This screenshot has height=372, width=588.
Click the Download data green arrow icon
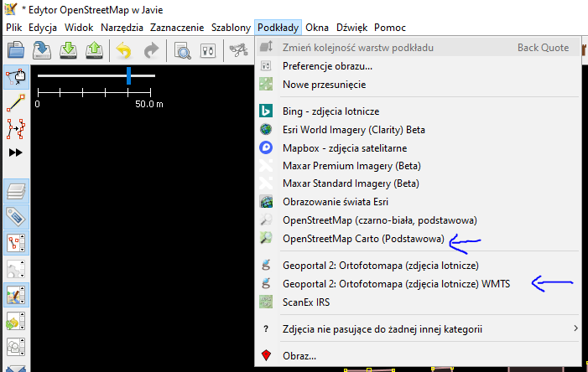click(x=68, y=49)
